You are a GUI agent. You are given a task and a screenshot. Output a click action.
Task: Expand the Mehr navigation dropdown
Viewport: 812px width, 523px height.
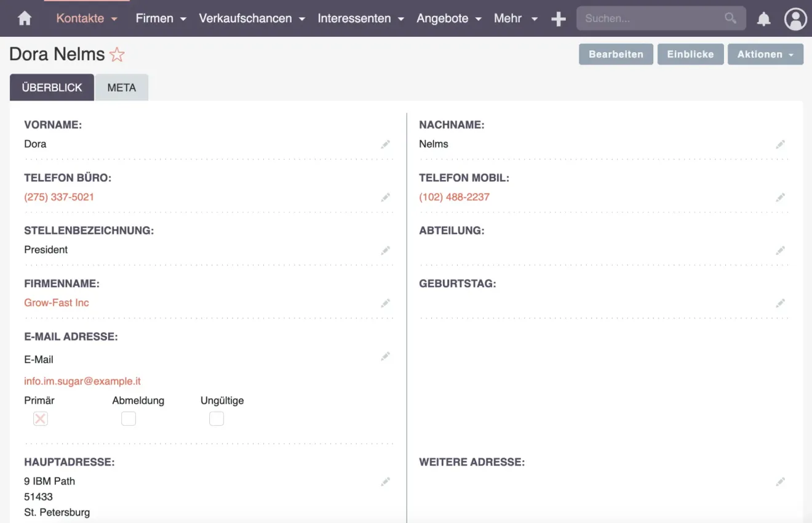coord(515,18)
